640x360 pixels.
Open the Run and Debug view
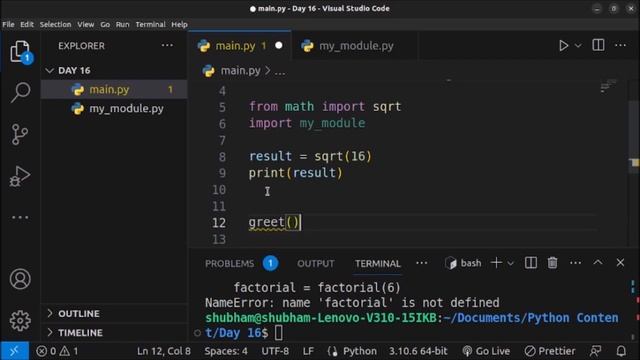coord(20,176)
